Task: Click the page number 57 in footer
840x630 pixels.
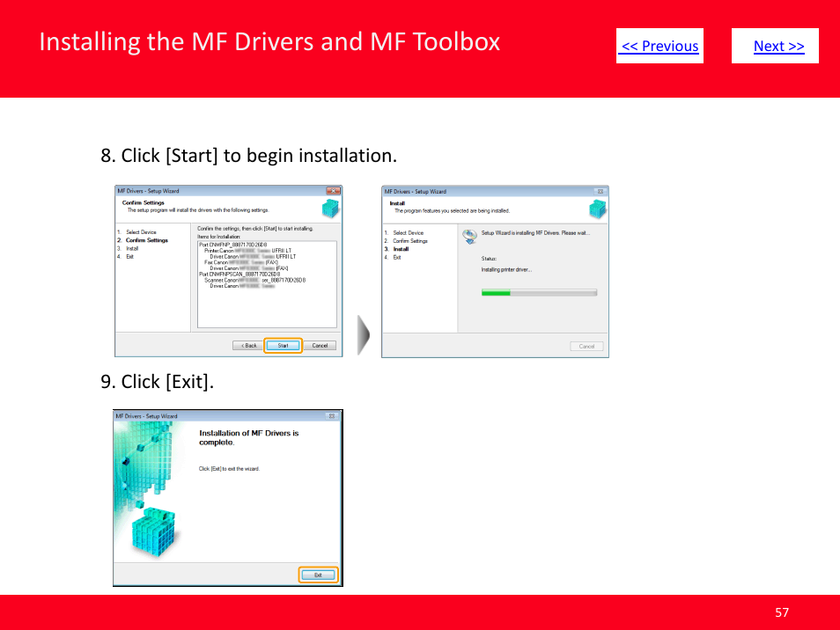Action: [782, 612]
